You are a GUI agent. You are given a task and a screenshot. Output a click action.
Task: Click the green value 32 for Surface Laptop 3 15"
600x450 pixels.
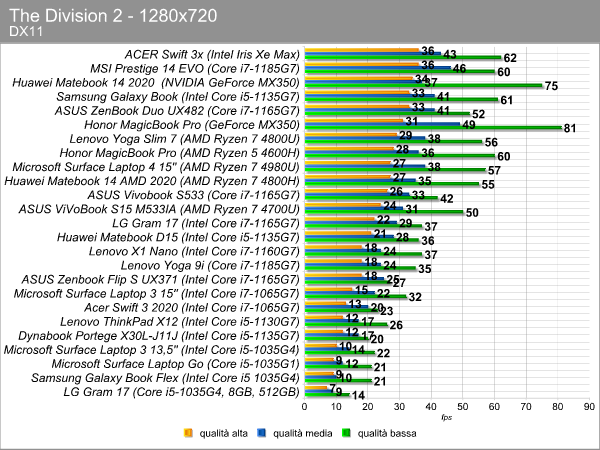point(415,297)
